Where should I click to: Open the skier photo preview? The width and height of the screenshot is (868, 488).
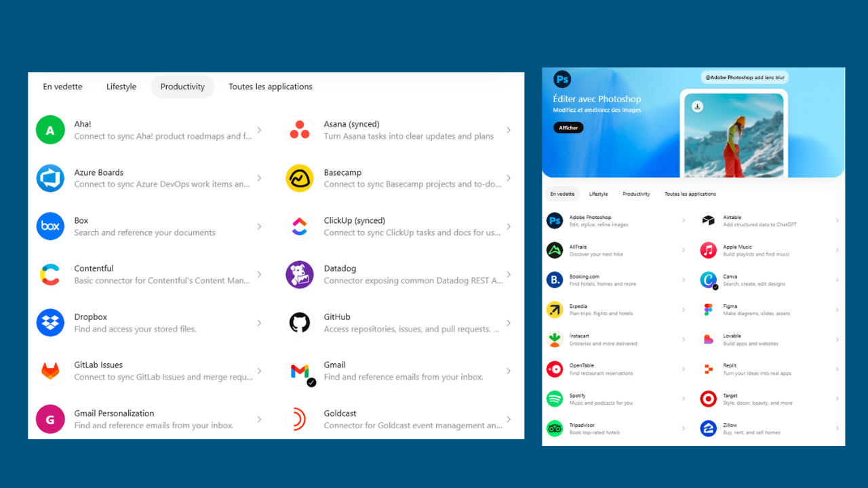(734, 136)
